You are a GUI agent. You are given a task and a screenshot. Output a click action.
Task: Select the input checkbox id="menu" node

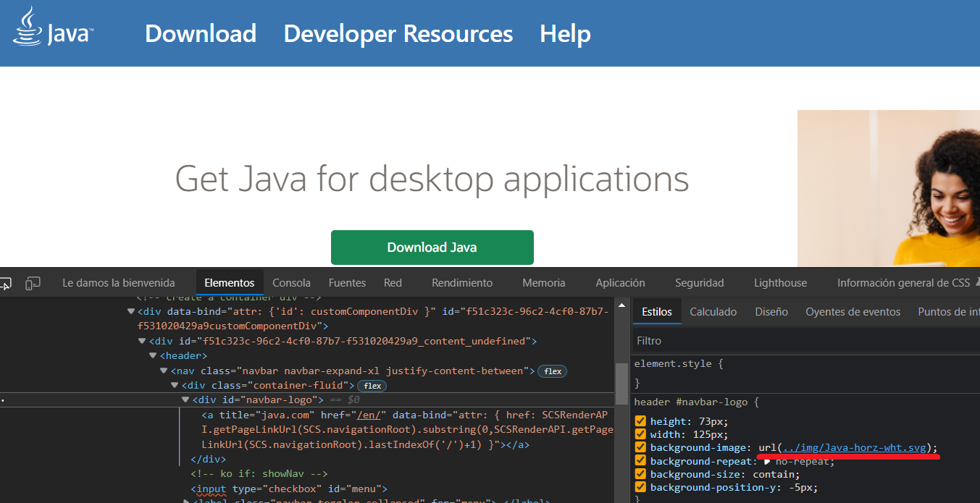tap(289, 489)
